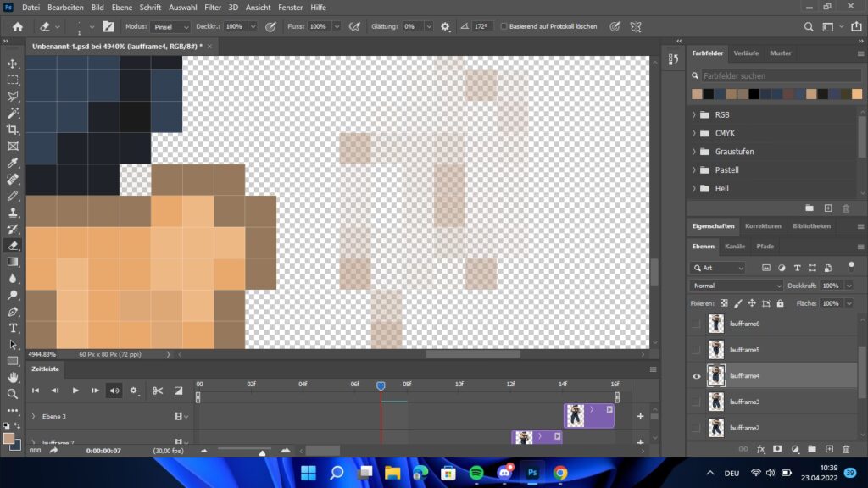868x488 pixels.
Task: Open the blend mode dropdown 'Normal'
Action: 736,286
